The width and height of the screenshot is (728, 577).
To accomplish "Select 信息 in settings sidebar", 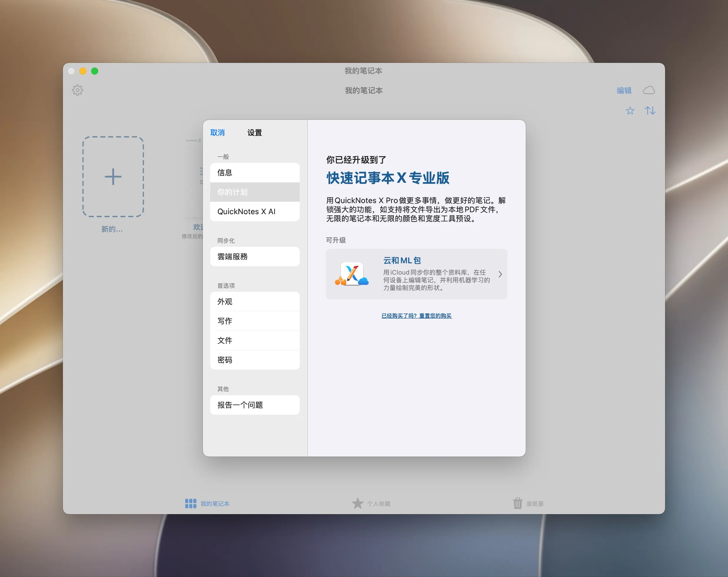I will (x=255, y=173).
